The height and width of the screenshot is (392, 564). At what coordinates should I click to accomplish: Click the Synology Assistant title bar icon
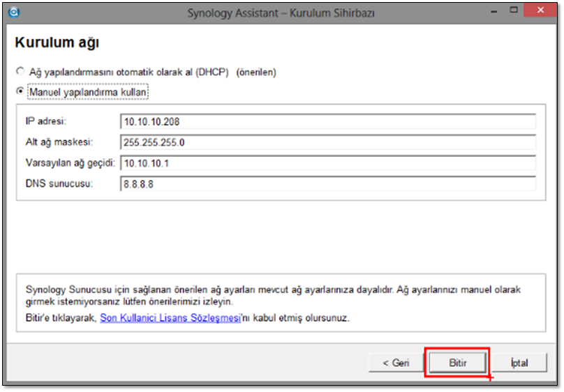click(x=14, y=13)
